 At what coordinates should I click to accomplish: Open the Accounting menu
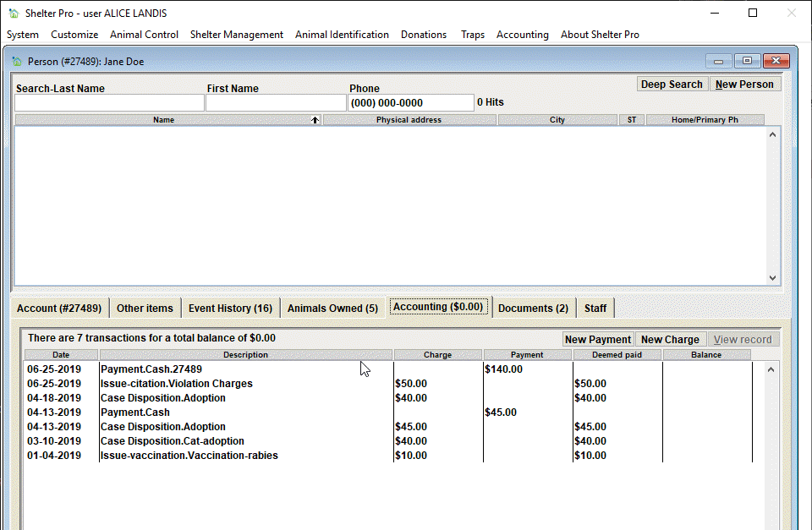pos(522,35)
